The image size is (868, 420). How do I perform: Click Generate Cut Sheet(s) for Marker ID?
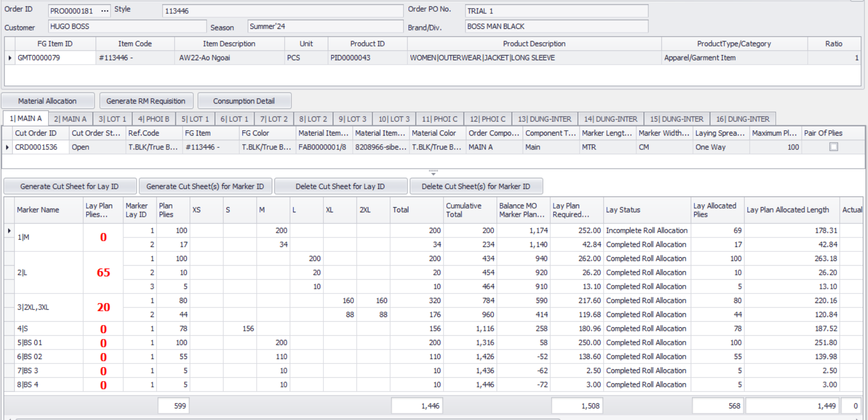[x=205, y=186]
